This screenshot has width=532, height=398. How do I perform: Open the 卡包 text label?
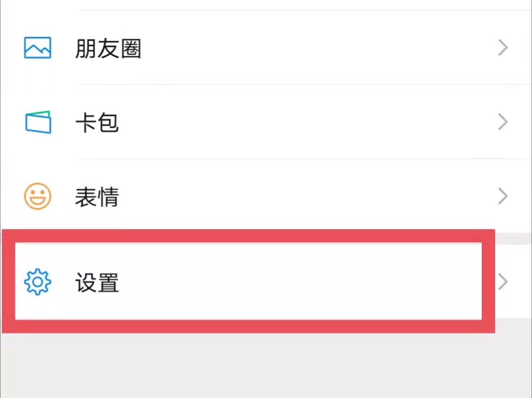97,123
